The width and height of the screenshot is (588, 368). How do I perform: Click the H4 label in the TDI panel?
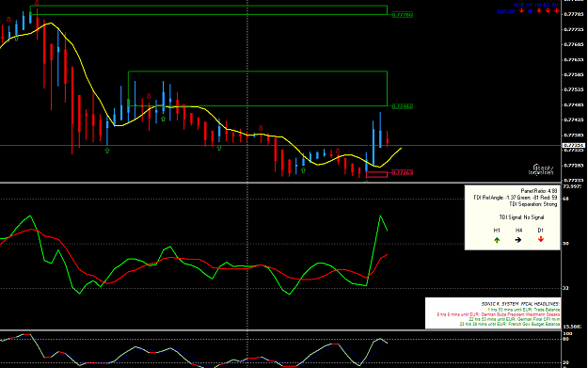tap(518, 231)
